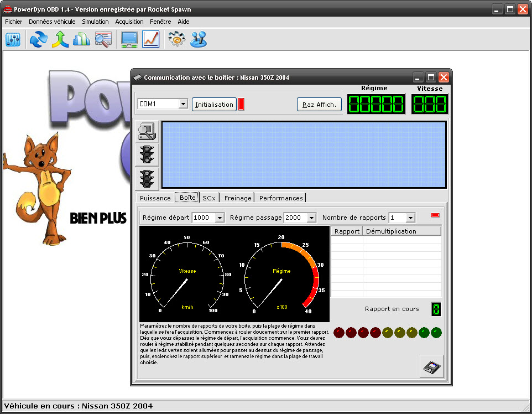Viewport: 532px width, 414px height.
Task: Open the gear configuration toolbar icon
Action: (x=176, y=39)
